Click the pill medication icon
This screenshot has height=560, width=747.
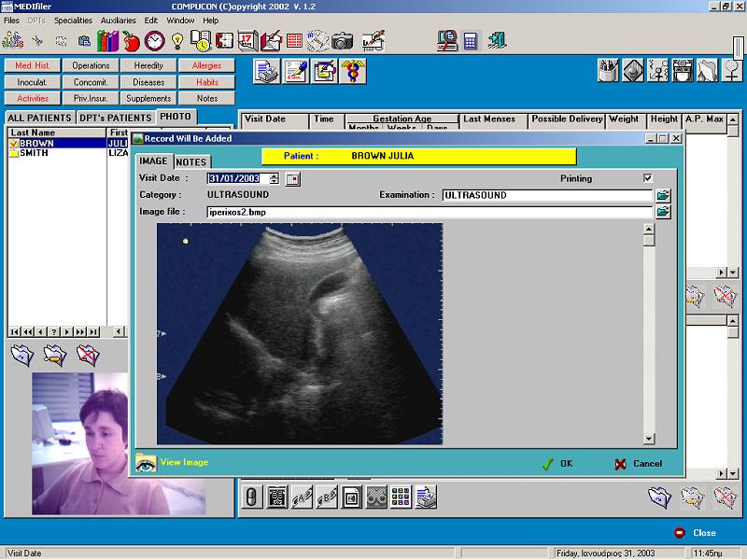coord(251,498)
